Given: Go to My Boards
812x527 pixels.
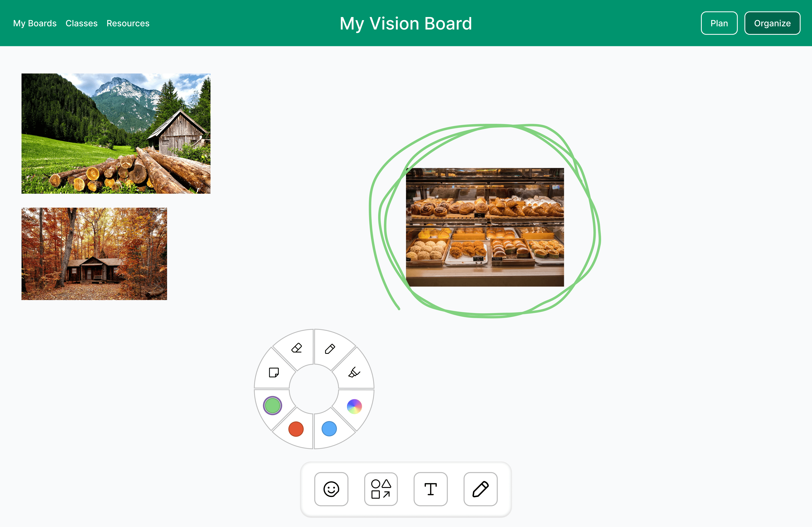Looking at the screenshot, I should coord(35,23).
